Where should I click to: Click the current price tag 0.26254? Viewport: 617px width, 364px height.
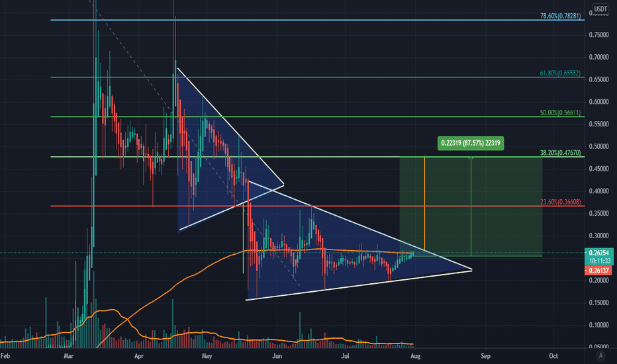point(599,253)
